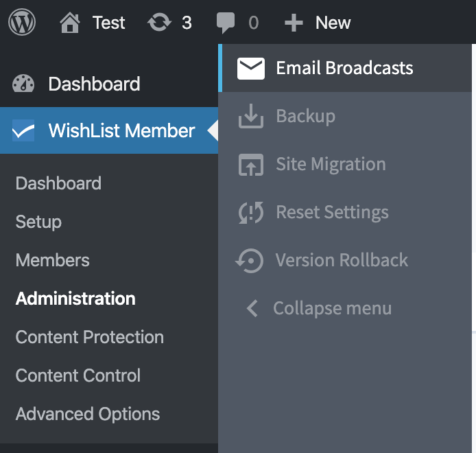
Task: Collapse menu using the chevron arrow
Action: [x=252, y=309]
